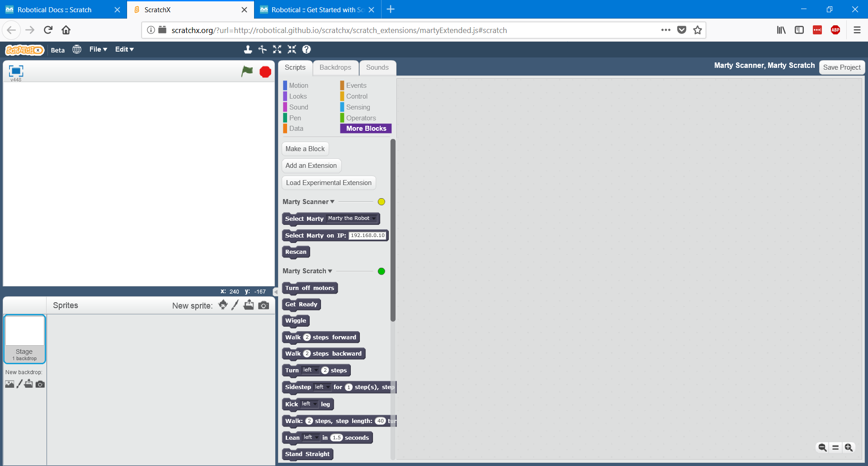Zoom in the scripts area
The image size is (868, 466).
pyautogui.click(x=849, y=447)
